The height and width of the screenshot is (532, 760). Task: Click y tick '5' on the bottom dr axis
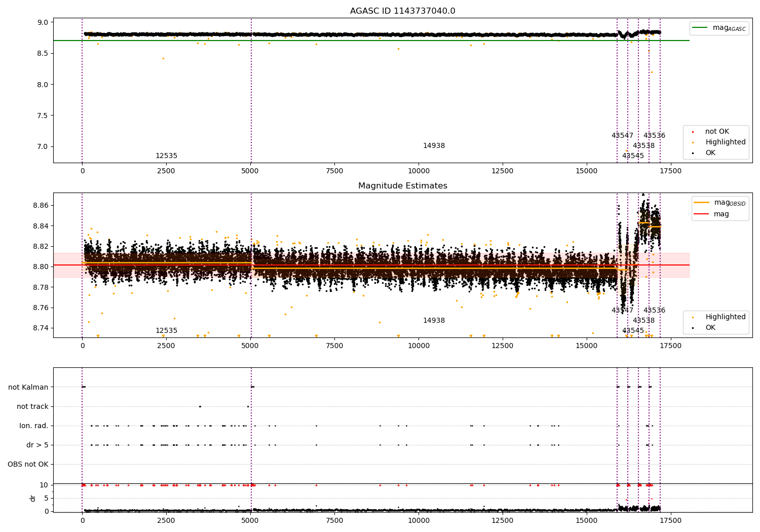[46, 499]
